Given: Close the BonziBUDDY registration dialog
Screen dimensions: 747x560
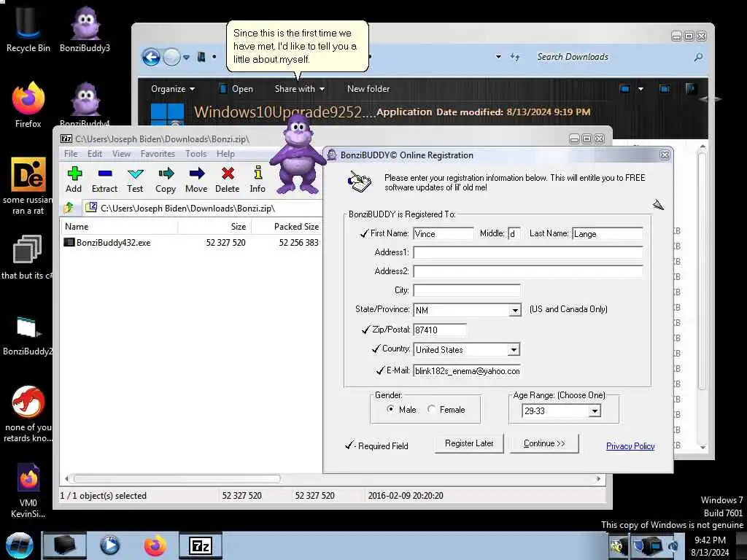Looking at the screenshot, I should tap(665, 155).
